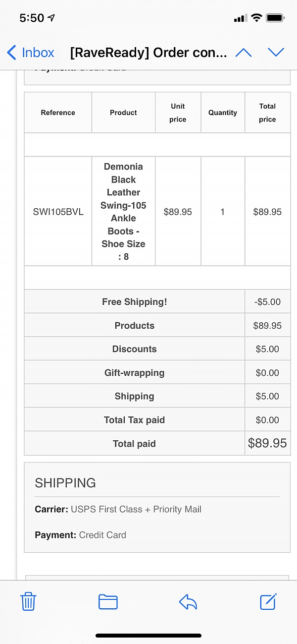This screenshot has width=297, height=644.
Task: Compose a new message with pencil icon
Action: coord(268,601)
